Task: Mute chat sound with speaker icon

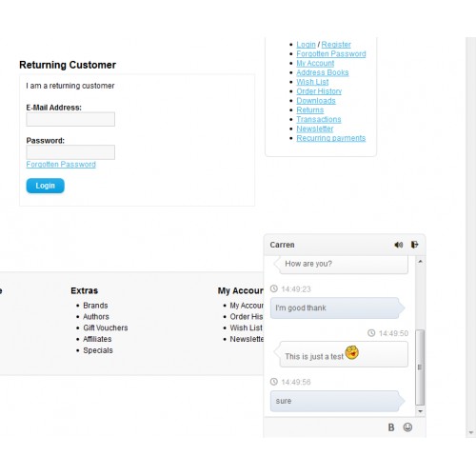Action: pos(399,245)
